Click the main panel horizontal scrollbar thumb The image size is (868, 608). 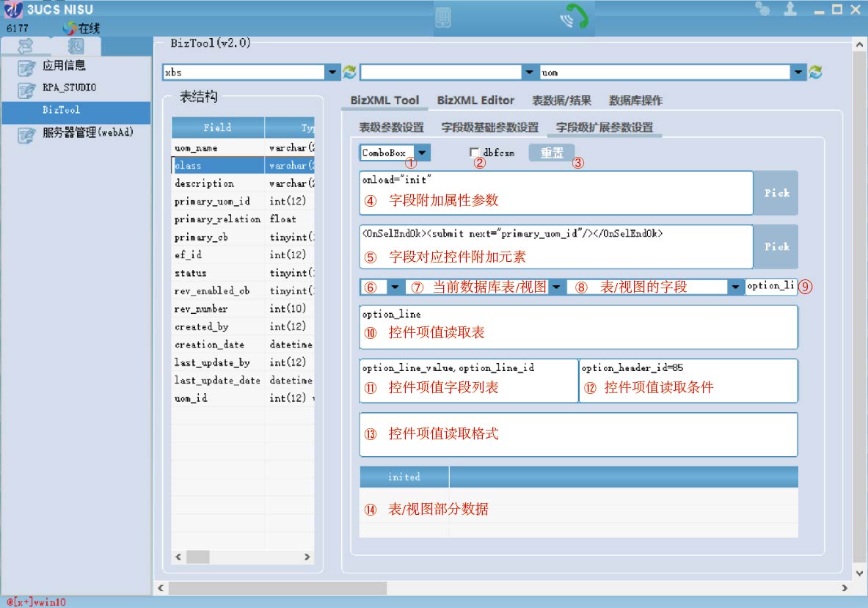click(x=277, y=588)
